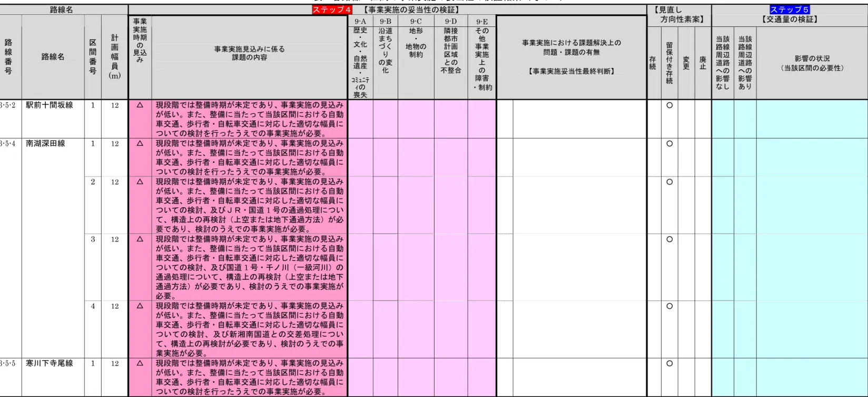Click the 9-D column label
This screenshot has height=397, width=868.
pyautogui.click(x=451, y=22)
